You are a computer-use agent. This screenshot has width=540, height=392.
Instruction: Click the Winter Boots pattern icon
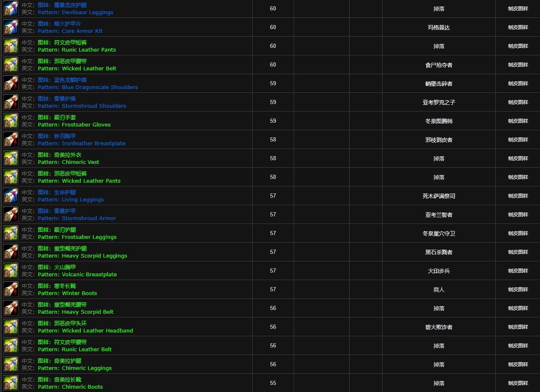[x=11, y=290]
